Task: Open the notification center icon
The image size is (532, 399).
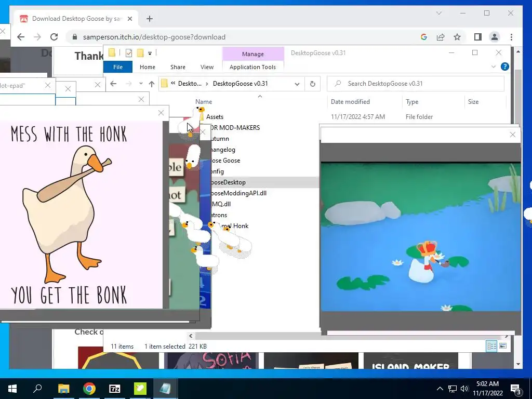Action: click(516, 390)
